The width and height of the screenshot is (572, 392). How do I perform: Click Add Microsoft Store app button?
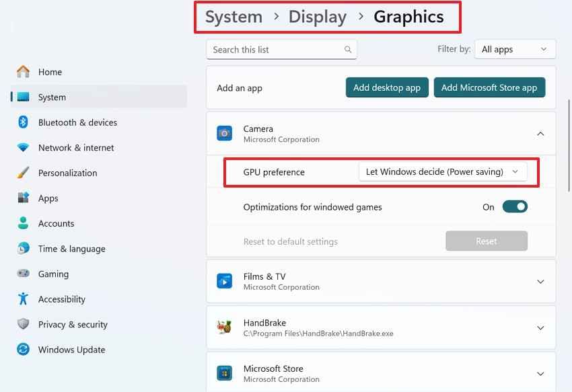point(489,87)
